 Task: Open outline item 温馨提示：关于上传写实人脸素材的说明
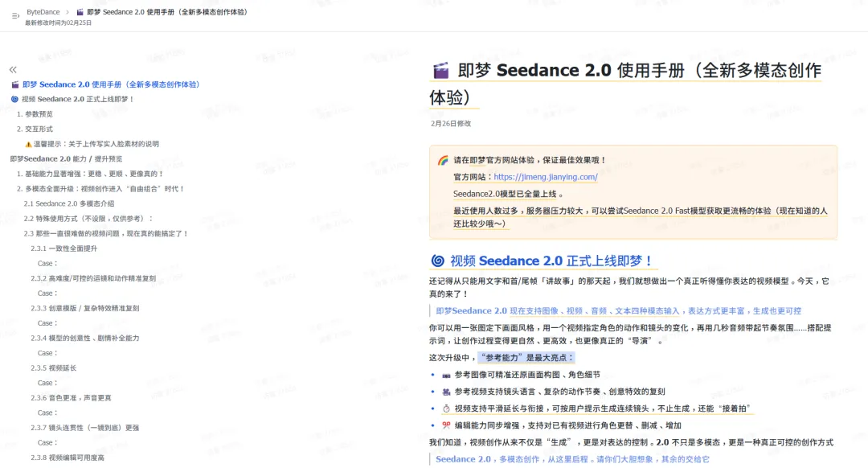coord(96,144)
